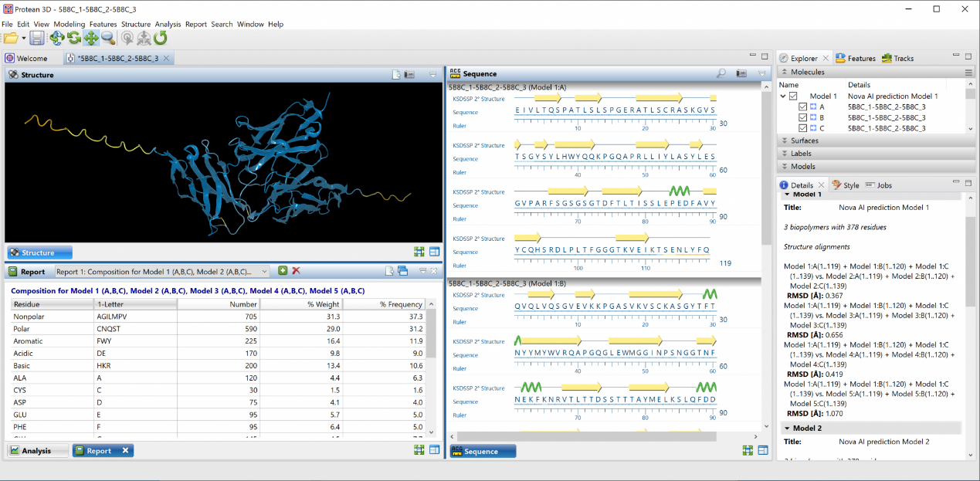Select the magnifying glass zoom tool
The image size is (980, 481).
[108, 38]
